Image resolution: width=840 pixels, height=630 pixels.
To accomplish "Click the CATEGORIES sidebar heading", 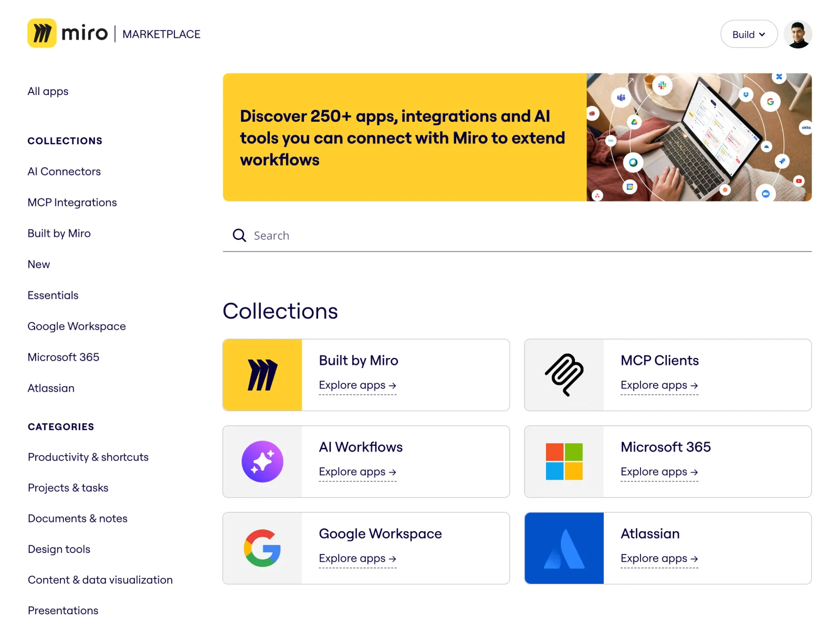I will 61,427.
